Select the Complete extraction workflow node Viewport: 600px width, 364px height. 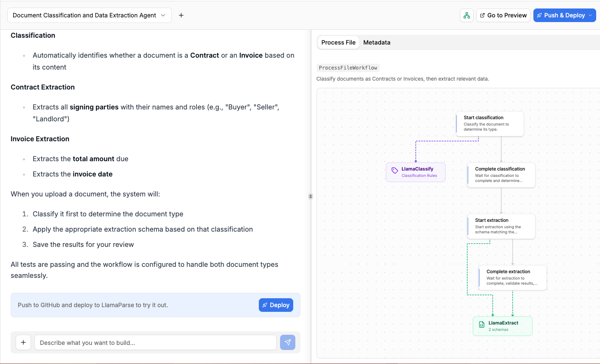pyautogui.click(x=512, y=277)
